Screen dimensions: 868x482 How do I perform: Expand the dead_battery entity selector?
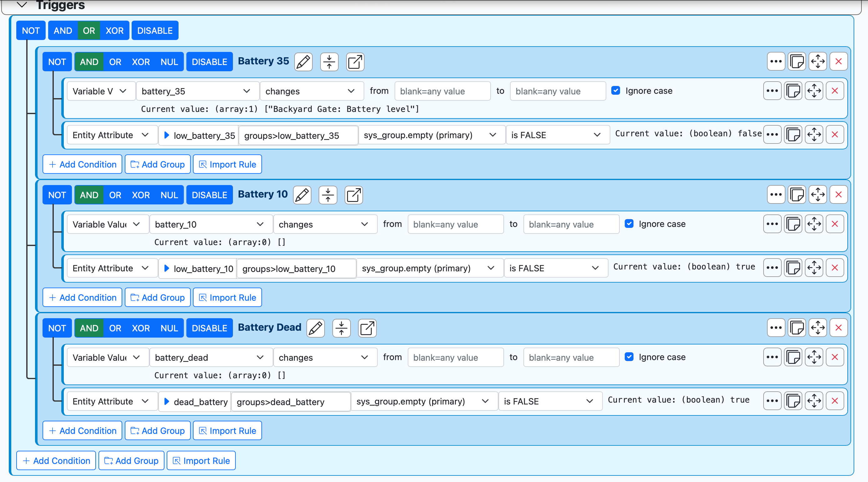(x=166, y=401)
